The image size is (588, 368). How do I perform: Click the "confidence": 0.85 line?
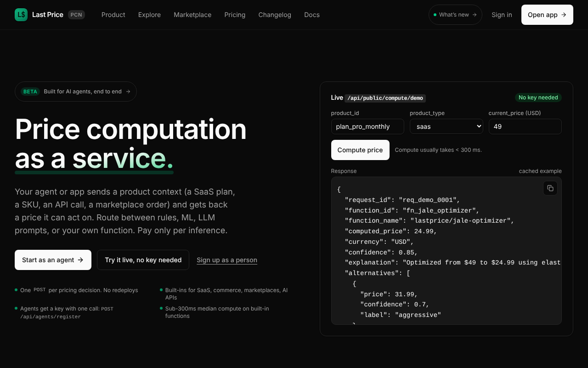point(381,252)
